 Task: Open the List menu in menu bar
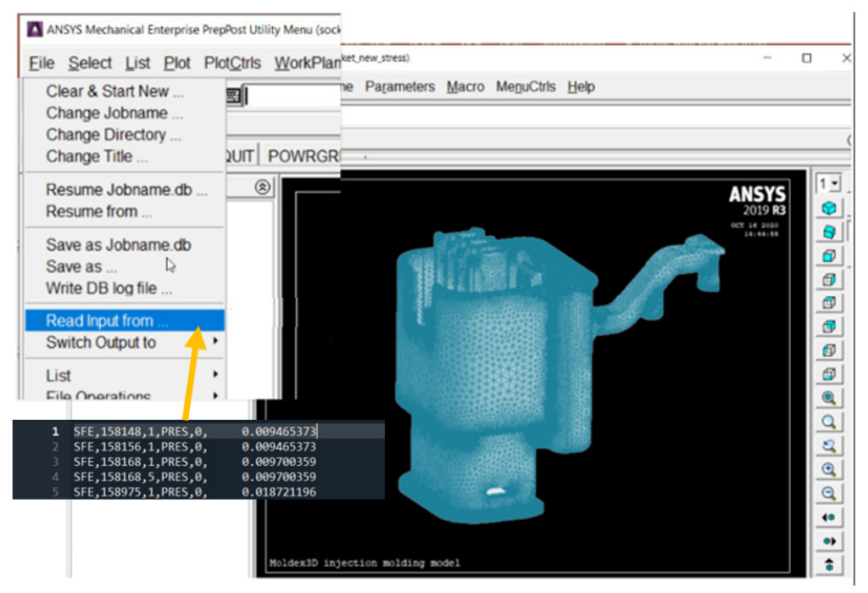[x=137, y=63]
